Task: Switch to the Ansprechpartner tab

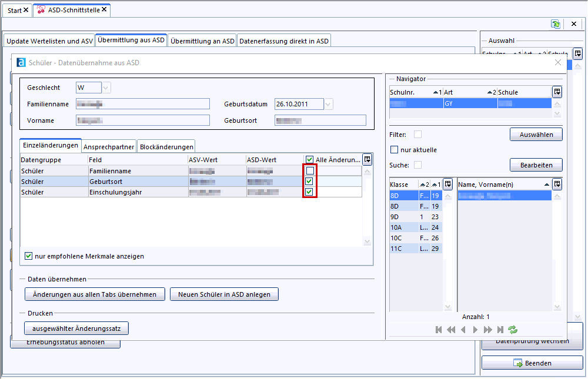Action: pos(109,146)
